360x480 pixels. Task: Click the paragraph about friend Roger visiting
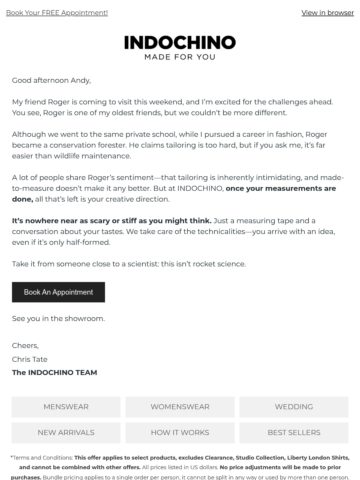[172, 107]
